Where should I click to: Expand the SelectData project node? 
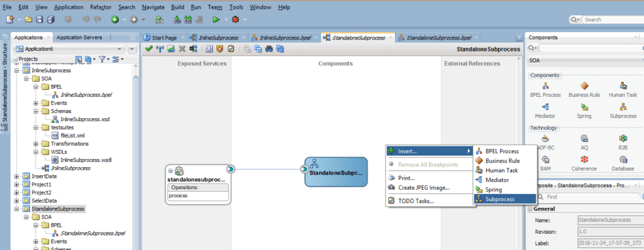pyautogui.click(x=17, y=201)
